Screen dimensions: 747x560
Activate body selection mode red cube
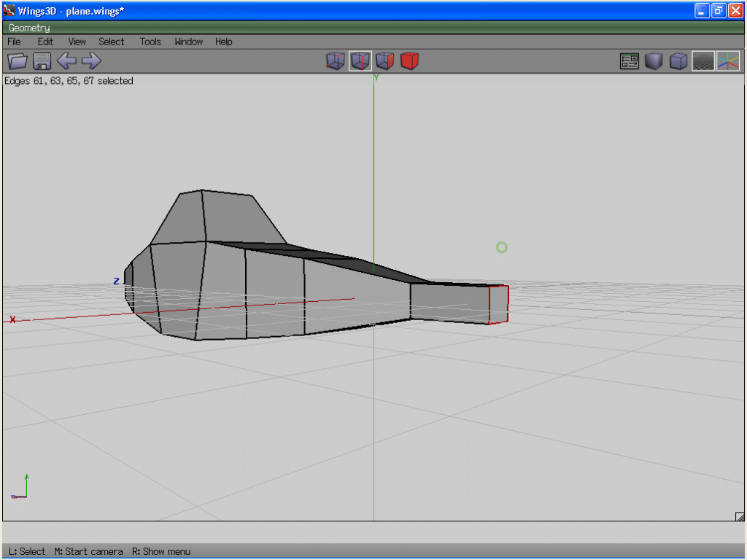pos(409,61)
